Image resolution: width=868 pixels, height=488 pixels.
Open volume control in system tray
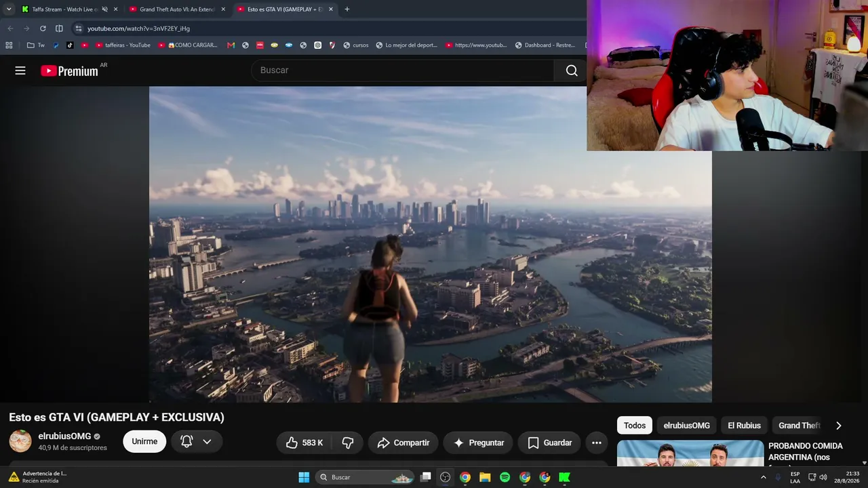tap(823, 477)
